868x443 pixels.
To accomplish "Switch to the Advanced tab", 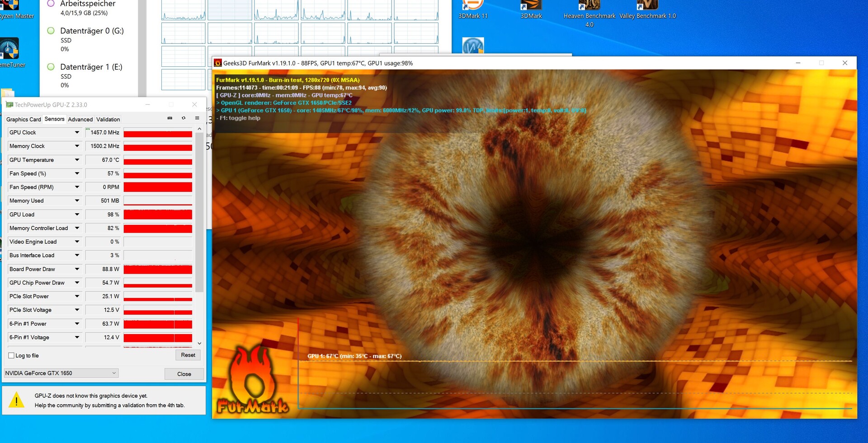I will [x=80, y=119].
